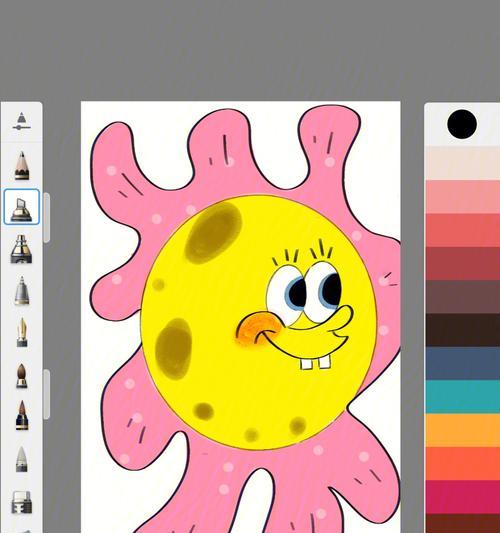This screenshot has height=533, width=500.
Task: Choose the light orange color swatch
Action: [463, 430]
